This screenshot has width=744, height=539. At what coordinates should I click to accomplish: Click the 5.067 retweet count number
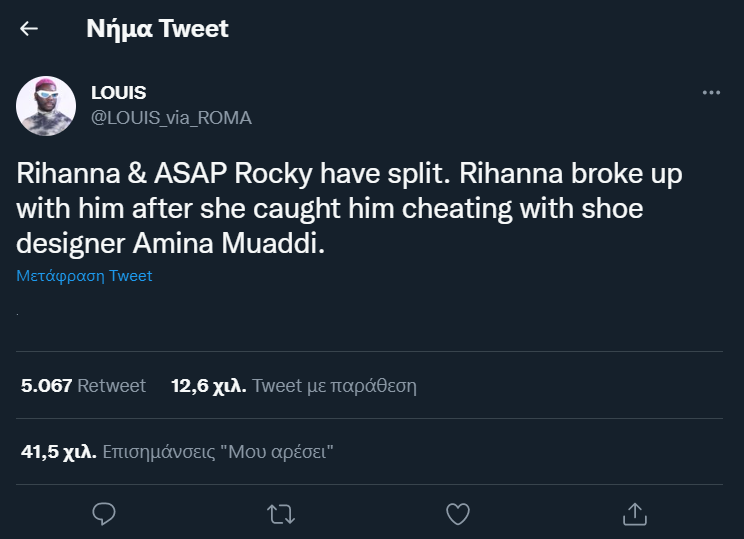pyautogui.click(x=46, y=385)
